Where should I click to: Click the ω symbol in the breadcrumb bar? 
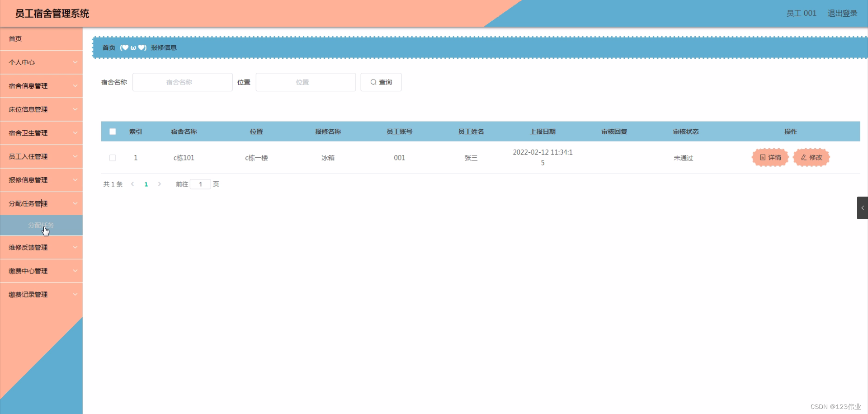[132, 47]
